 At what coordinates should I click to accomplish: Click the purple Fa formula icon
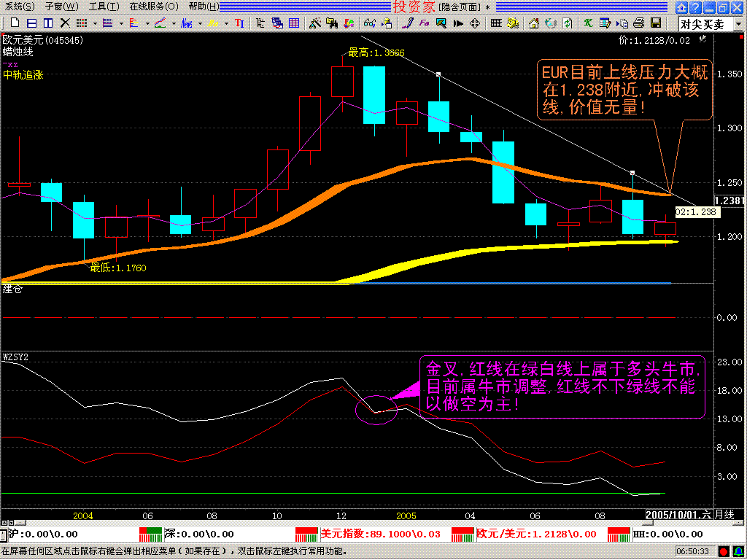(x=424, y=23)
